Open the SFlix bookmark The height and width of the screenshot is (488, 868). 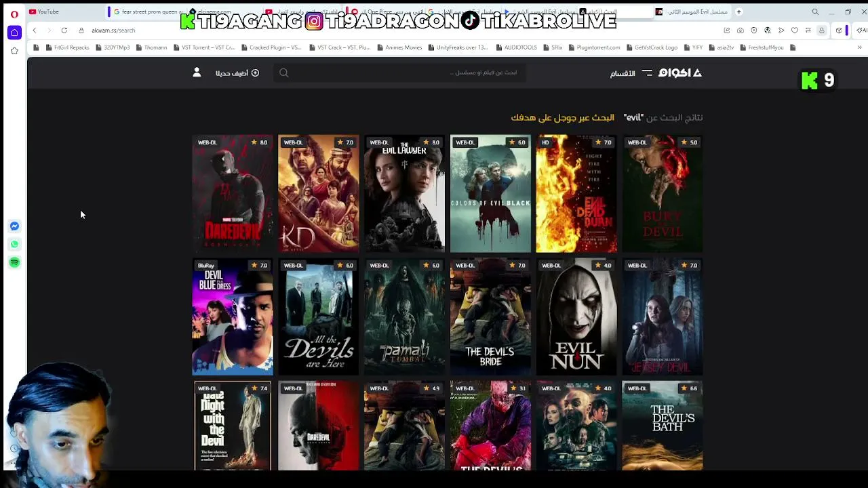click(553, 47)
